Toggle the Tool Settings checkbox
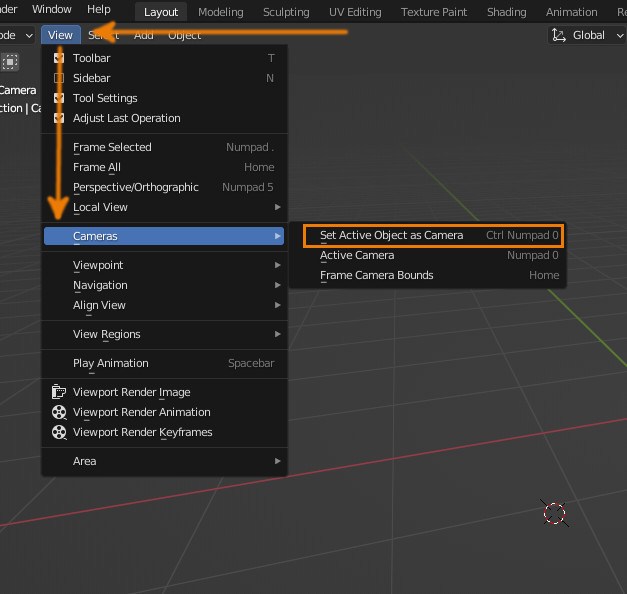The height and width of the screenshot is (594, 627). click(x=59, y=98)
